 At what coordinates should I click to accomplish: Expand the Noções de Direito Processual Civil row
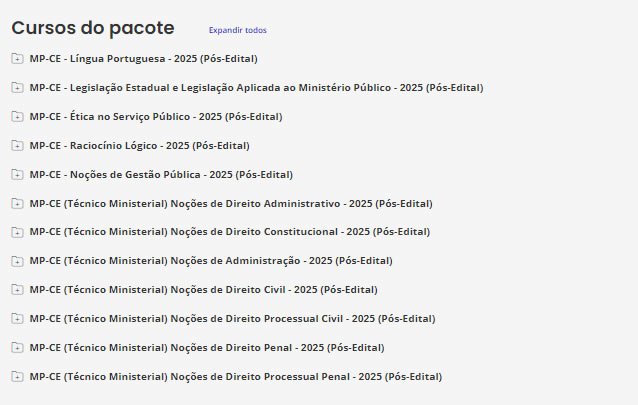(x=232, y=319)
